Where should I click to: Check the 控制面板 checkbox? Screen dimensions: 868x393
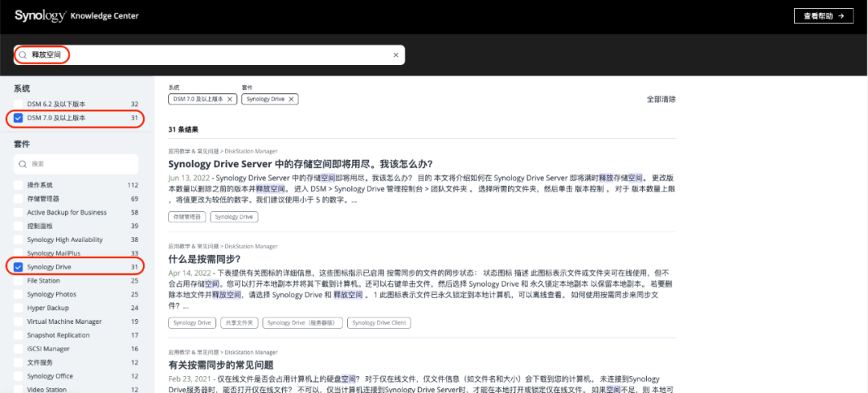pyautogui.click(x=18, y=226)
